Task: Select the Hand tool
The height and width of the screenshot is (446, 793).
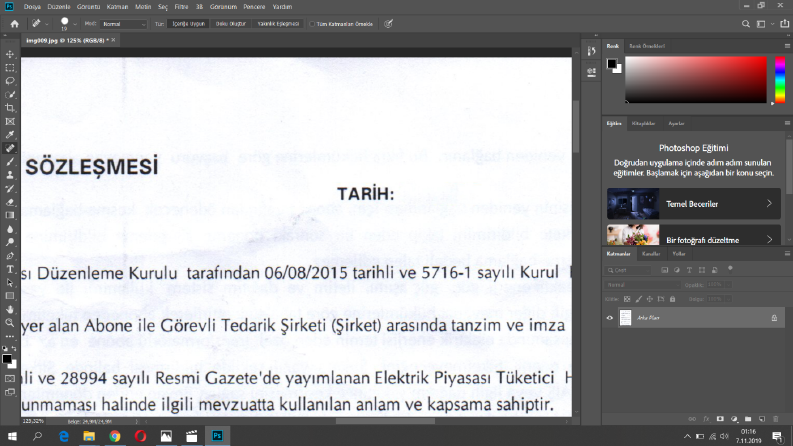Action: point(10,309)
